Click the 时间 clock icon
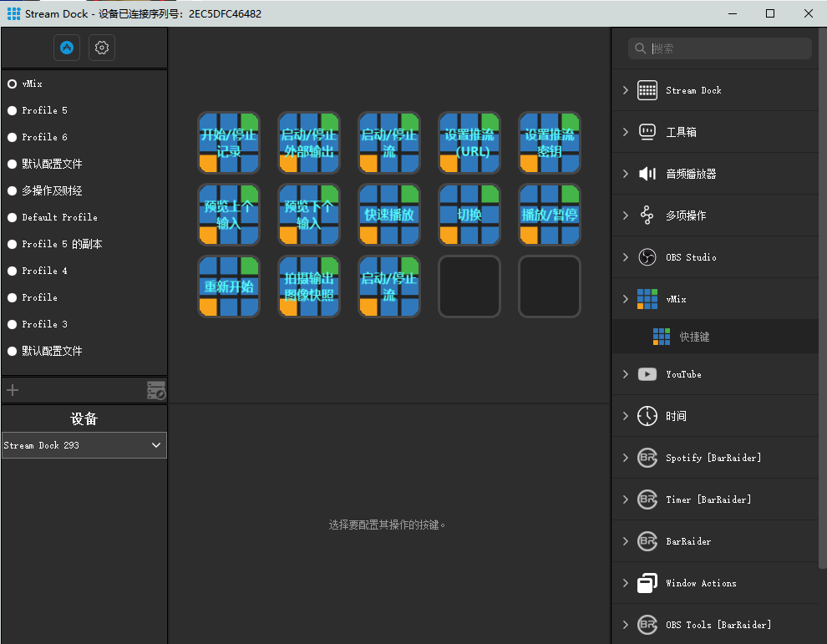This screenshot has height=644, width=827. (647, 416)
